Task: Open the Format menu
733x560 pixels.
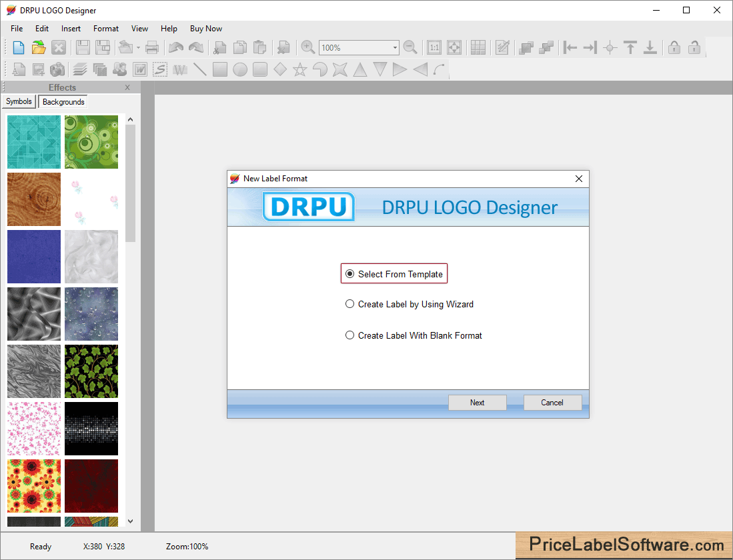Action: coord(106,29)
